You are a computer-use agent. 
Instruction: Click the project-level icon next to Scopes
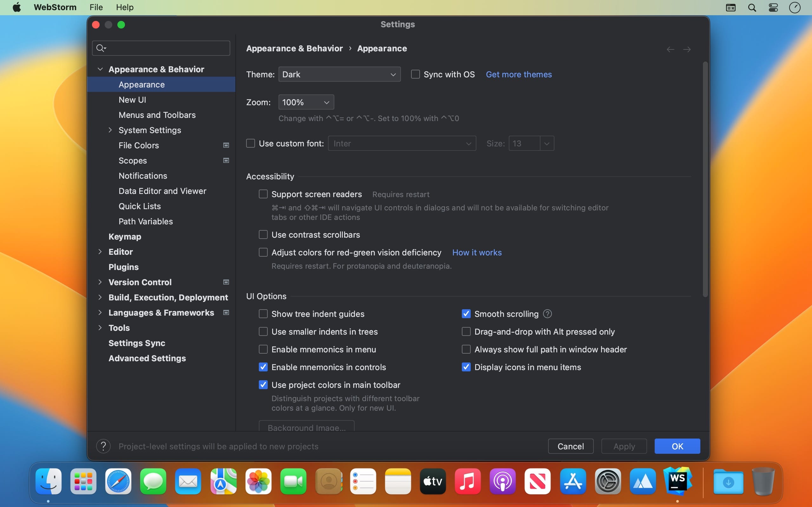226,160
